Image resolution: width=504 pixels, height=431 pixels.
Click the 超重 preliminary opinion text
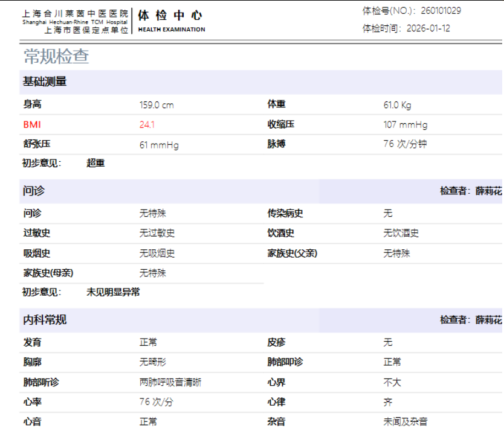click(x=95, y=163)
